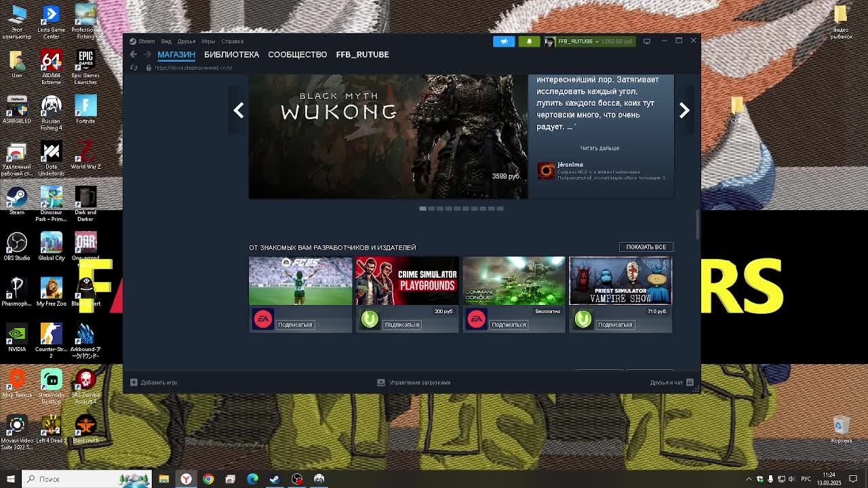Image resolution: width=868 pixels, height=488 pixels.
Task: Open Друзья и чат panel
Action: coord(671,382)
